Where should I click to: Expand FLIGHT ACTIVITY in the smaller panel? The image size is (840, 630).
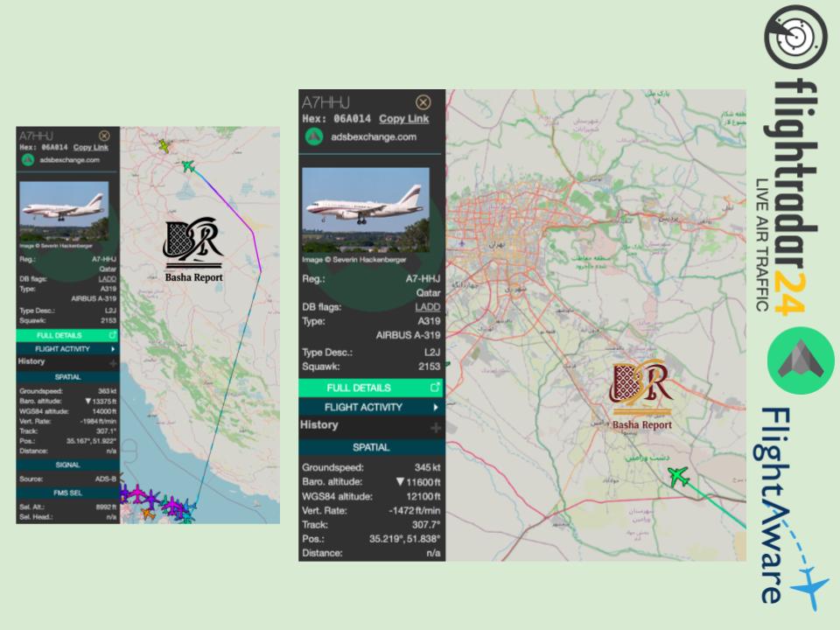(x=67, y=349)
